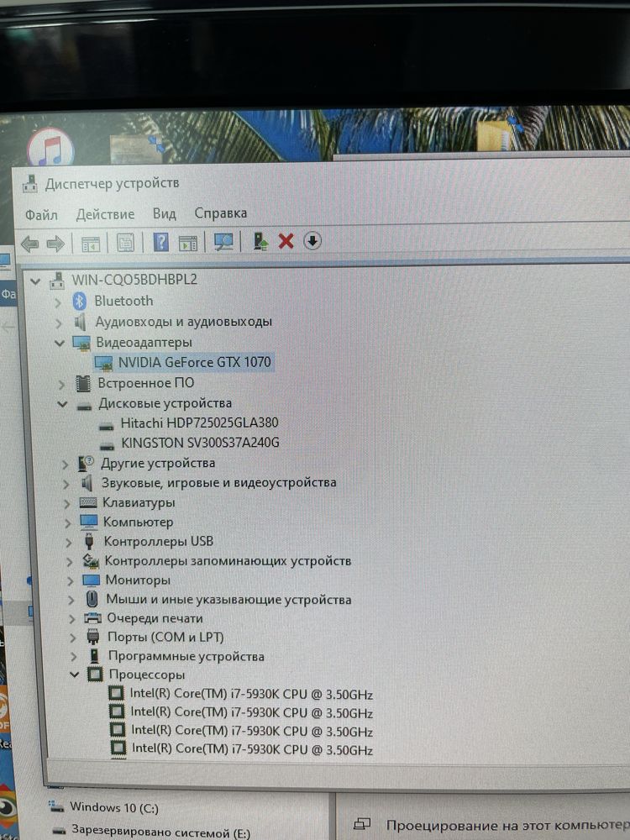Open the Properties toolbar icon
630x840 pixels.
pos(125,243)
